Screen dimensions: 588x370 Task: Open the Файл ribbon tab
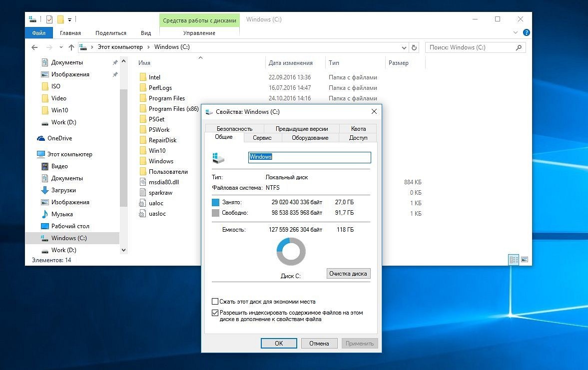pyautogui.click(x=38, y=33)
